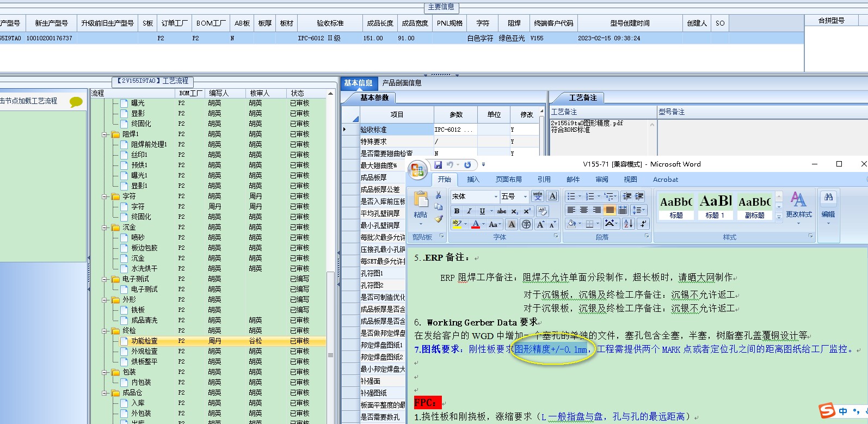Click the 验收标准 ellipsis button
Screen dimensions: 868x424
coord(469,130)
